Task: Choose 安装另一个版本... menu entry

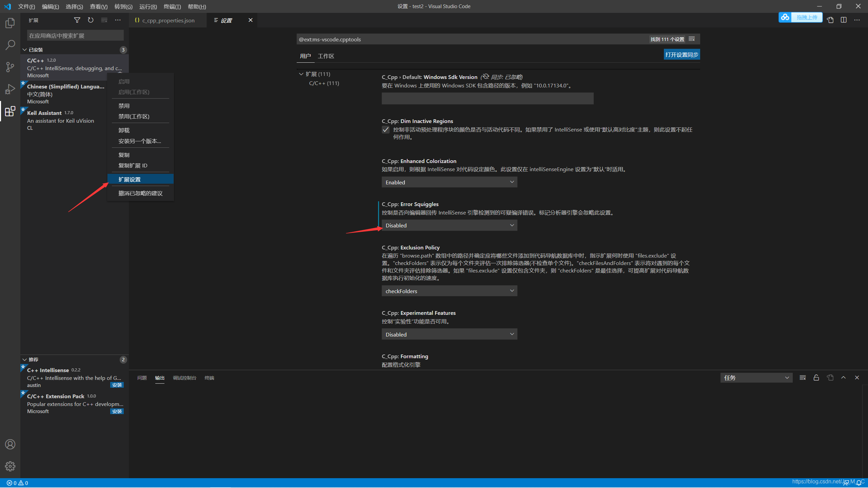Action: point(140,141)
